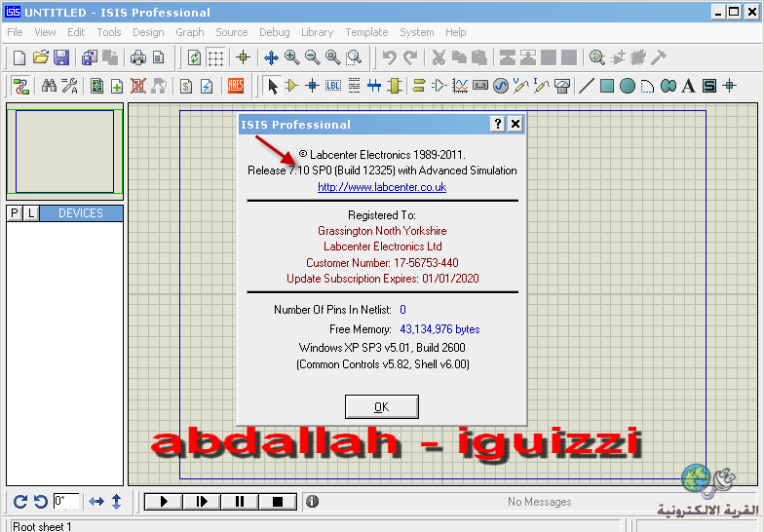Choose wire label mode (LBL)

[x=333, y=86]
